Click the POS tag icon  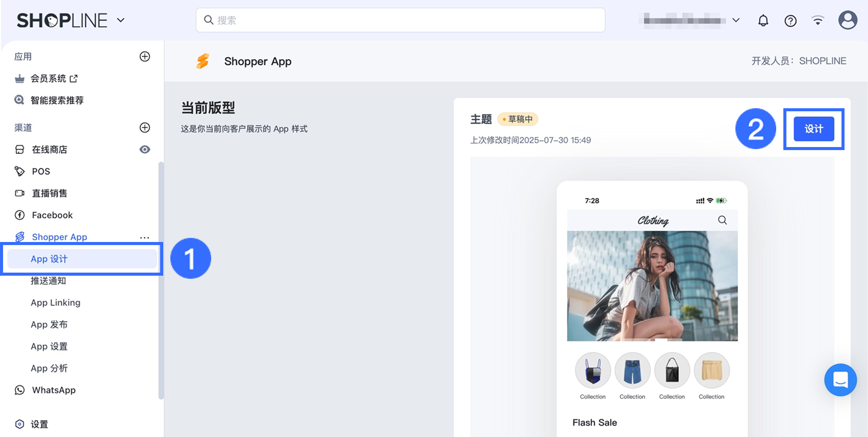click(x=19, y=172)
